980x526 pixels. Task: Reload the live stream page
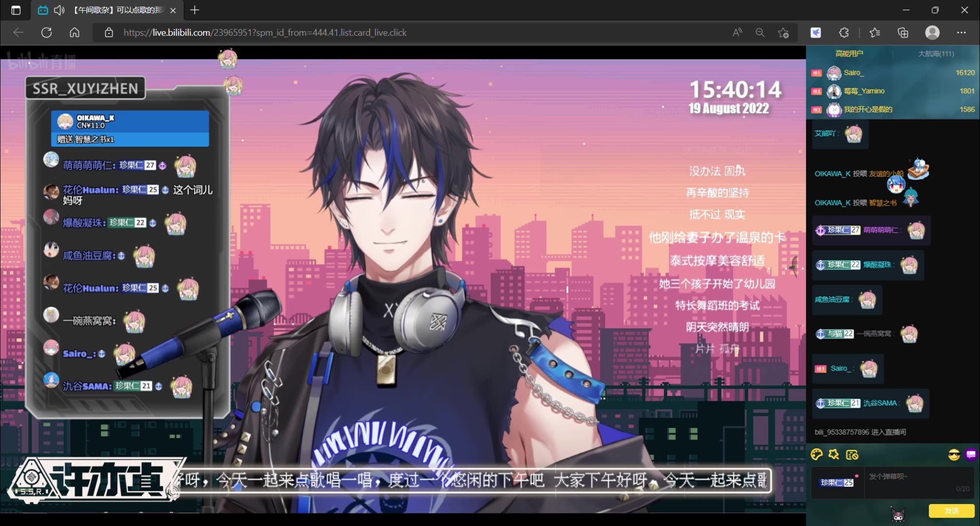[x=46, y=33]
